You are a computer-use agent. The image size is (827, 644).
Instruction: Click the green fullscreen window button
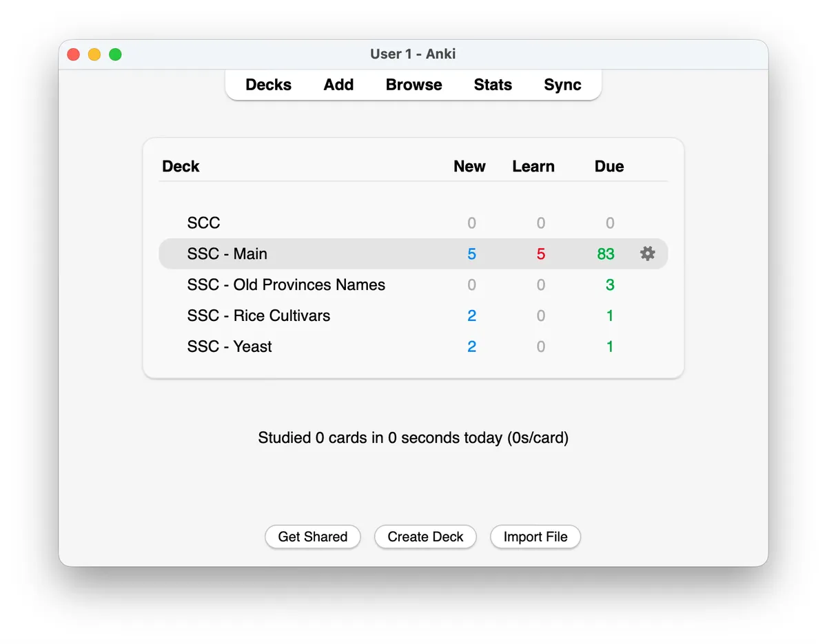[x=115, y=54]
